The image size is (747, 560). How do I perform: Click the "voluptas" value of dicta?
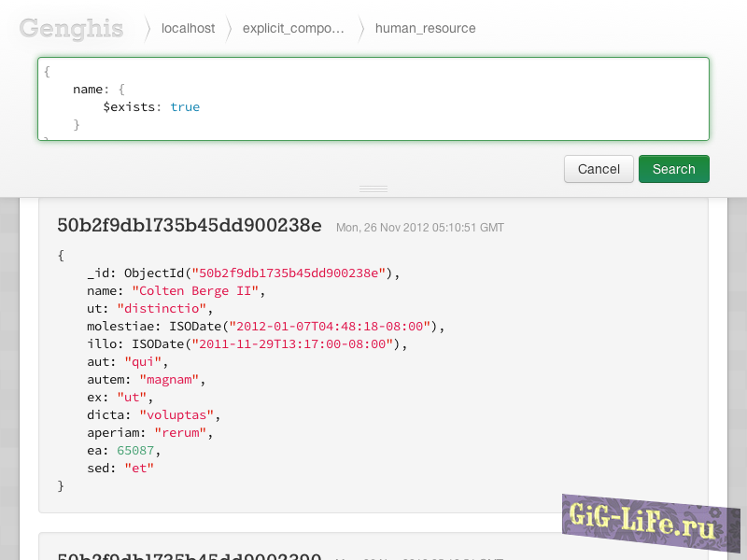(179, 415)
